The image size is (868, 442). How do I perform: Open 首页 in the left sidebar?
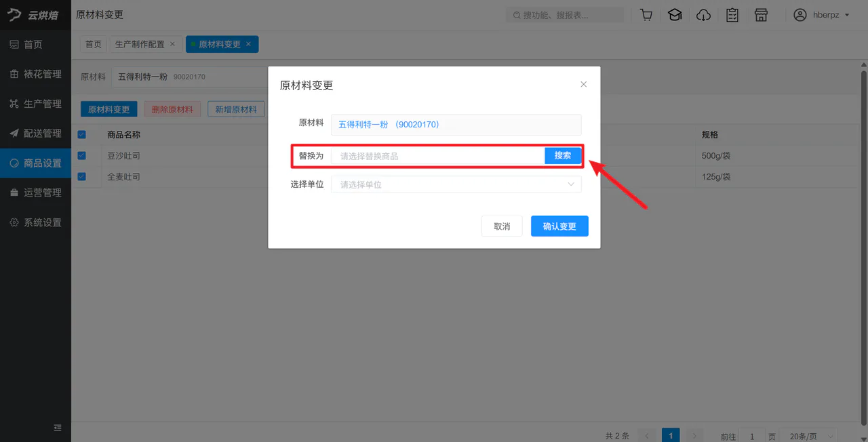click(35, 45)
